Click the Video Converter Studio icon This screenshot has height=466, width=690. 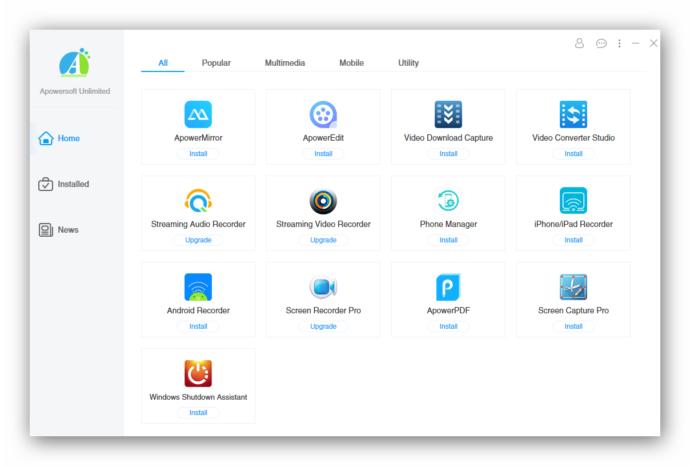click(x=573, y=114)
